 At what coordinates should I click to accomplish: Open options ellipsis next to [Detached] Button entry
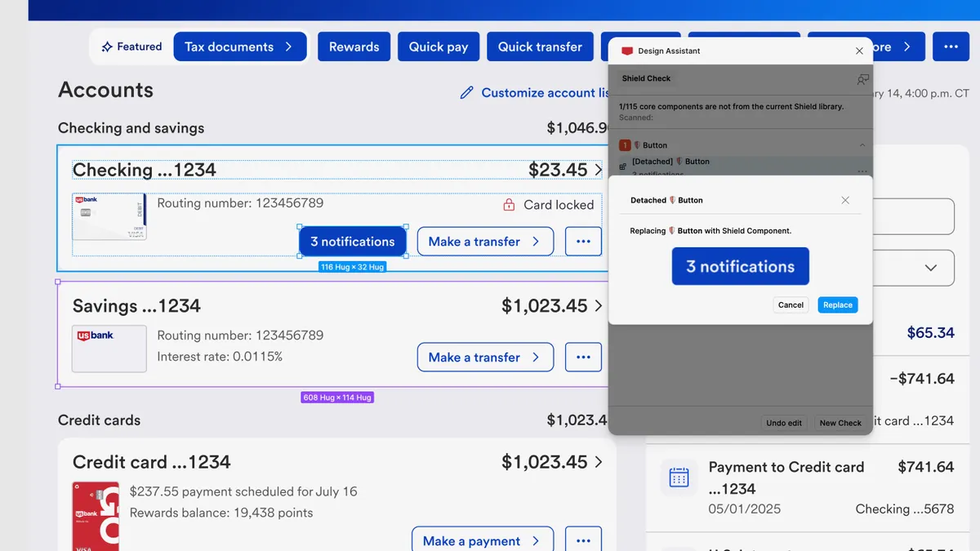point(862,169)
